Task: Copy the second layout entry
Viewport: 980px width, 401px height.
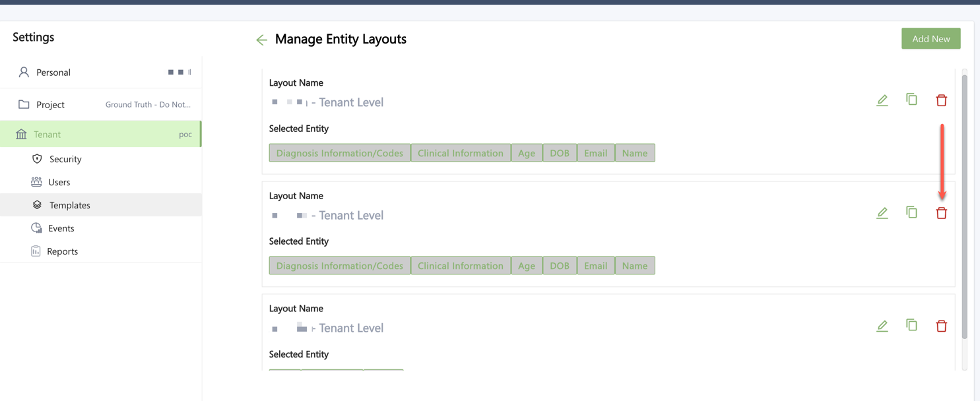Action: point(911,212)
